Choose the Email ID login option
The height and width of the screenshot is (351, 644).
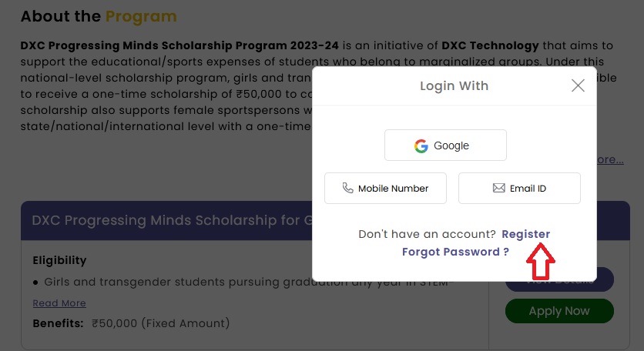[x=519, y=188]
